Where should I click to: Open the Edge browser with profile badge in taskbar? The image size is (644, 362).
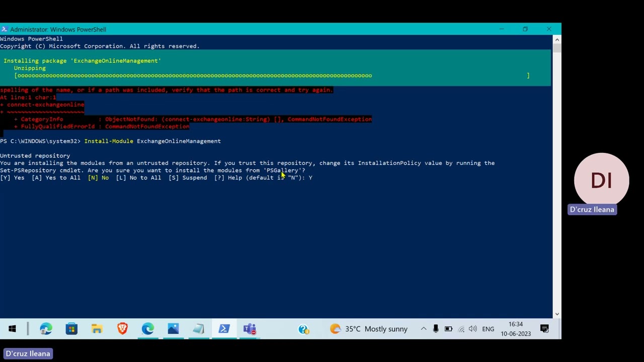(46, 329)
